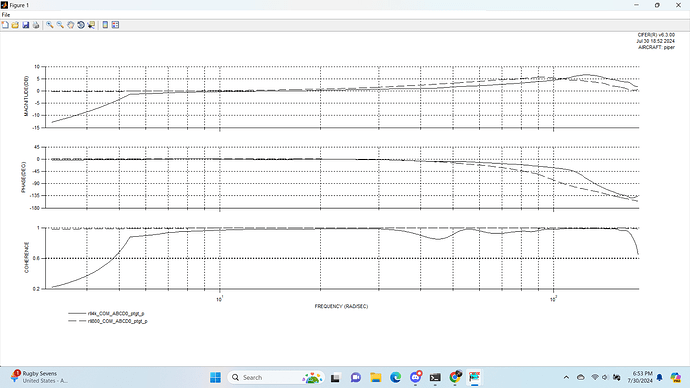Print the figure with printer icon
The image size is (690, 388).
pos(36,25)
